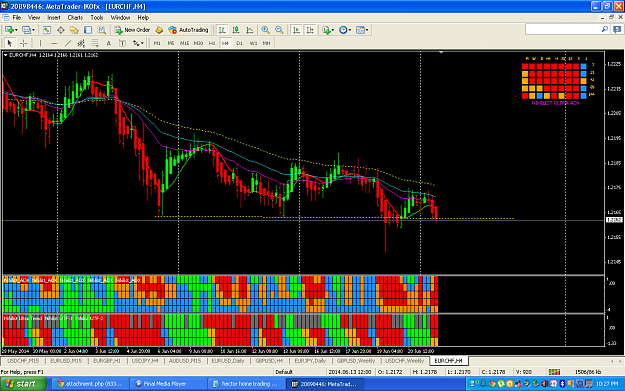625x391 pixels.
Task: Open the MetaEditor book icon
Action: point(159,30)
